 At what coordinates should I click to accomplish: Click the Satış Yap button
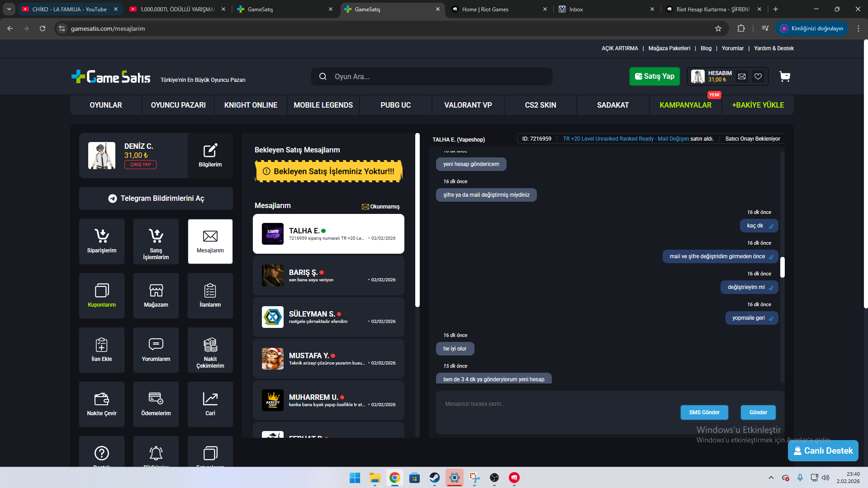655,76
